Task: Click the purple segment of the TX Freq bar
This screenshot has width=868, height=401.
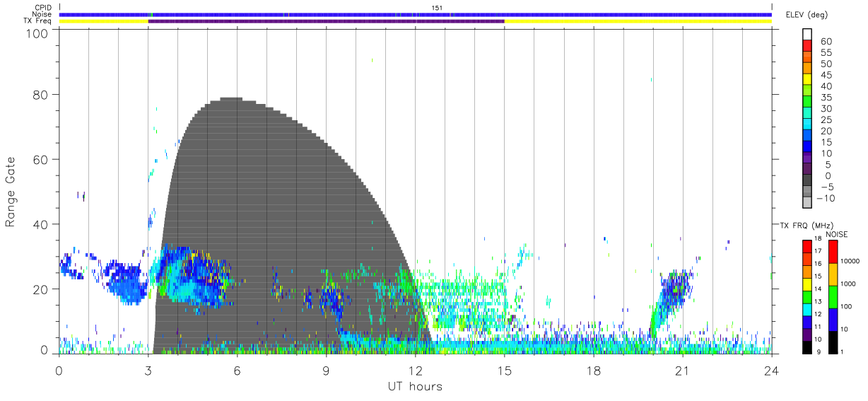Action: click(326, 22)
